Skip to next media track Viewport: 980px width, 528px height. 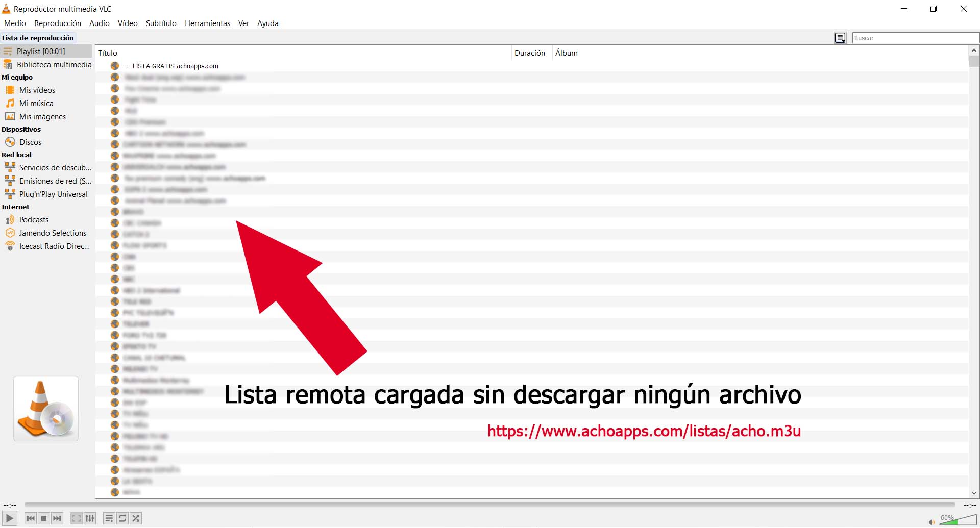click(x=57, y=518)
